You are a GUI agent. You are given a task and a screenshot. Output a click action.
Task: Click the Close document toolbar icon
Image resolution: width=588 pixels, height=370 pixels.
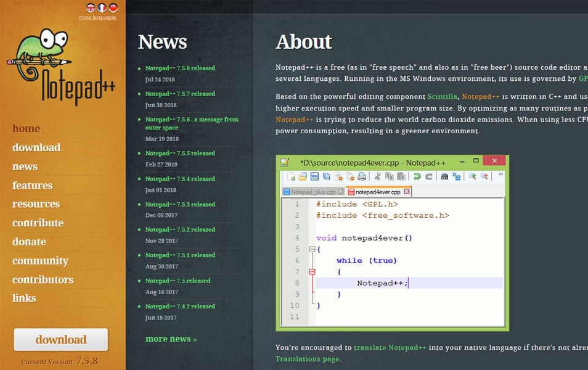[x=338, y=176]
